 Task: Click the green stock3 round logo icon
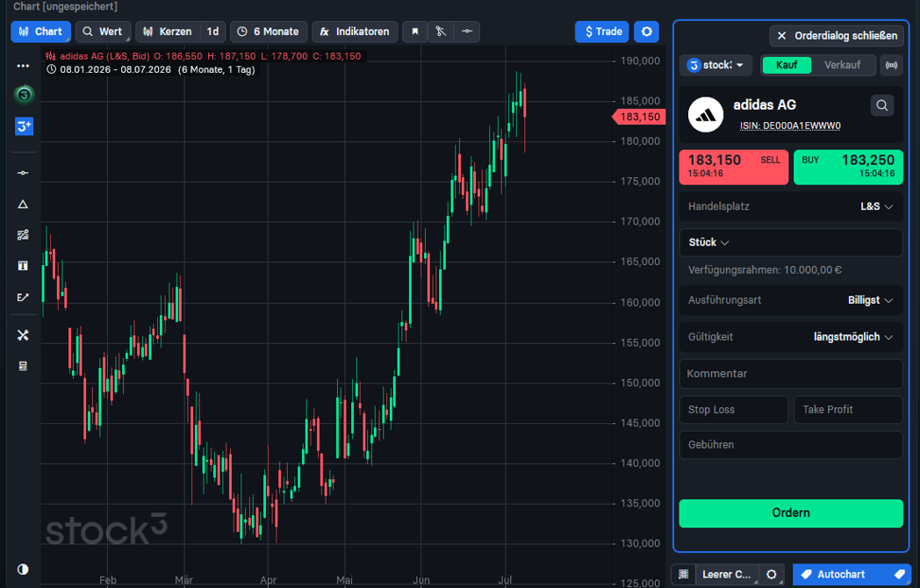pyautogui.click(x=24, y=95)
